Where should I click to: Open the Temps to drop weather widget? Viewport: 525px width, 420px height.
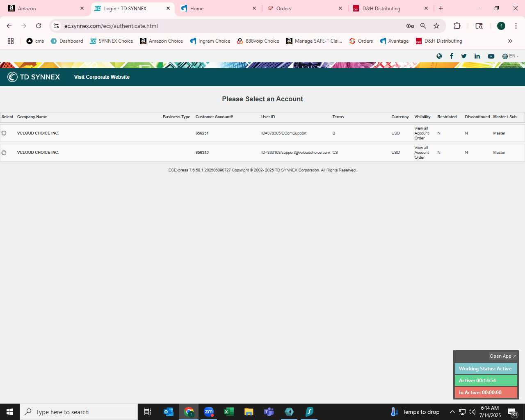click(x=415, y=412)
